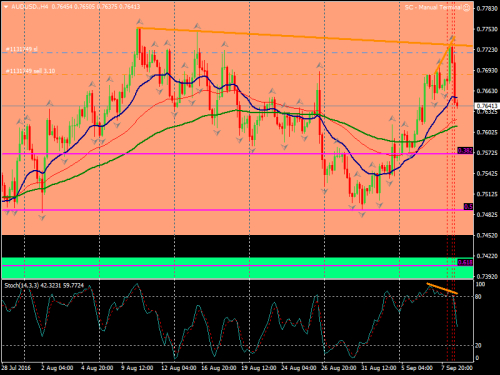Select the #1131749 sell 3.10 order label
This screenshot has height=375, width=500.
30,71
